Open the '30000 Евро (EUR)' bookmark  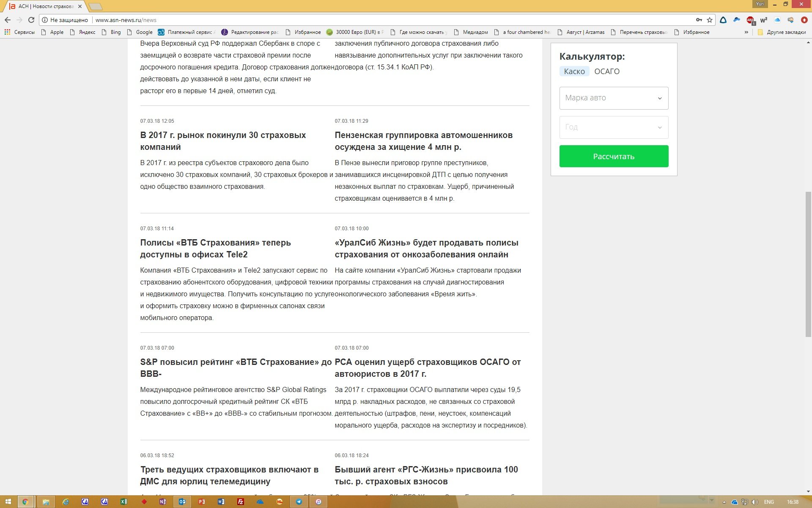pos(355,32)
